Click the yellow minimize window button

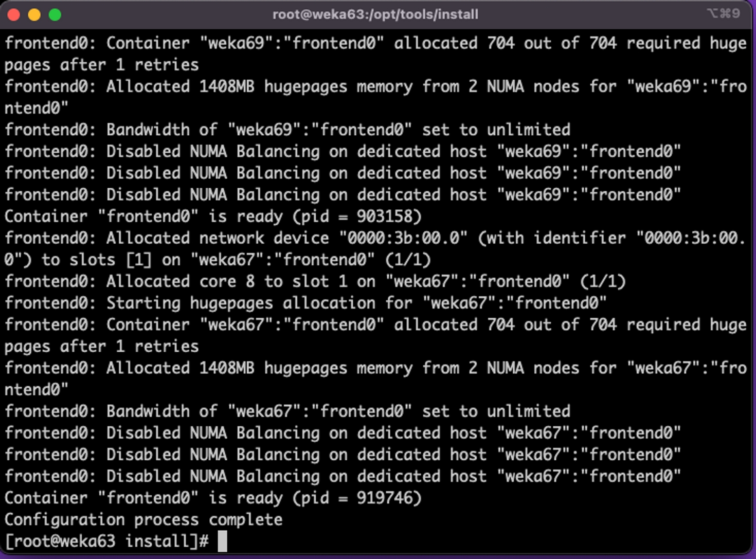pos(34,15)
